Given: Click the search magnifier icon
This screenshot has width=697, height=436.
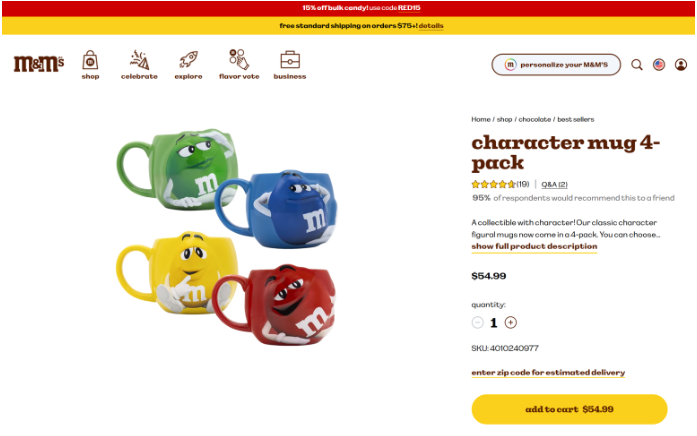Looking at the screenshot, I should (x=637, y=65).
